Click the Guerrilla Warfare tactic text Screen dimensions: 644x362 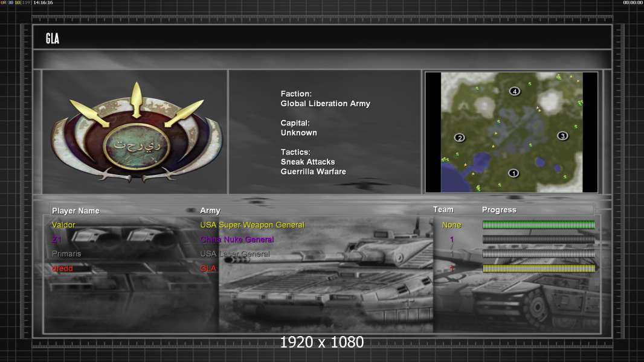tap(314, 172)
